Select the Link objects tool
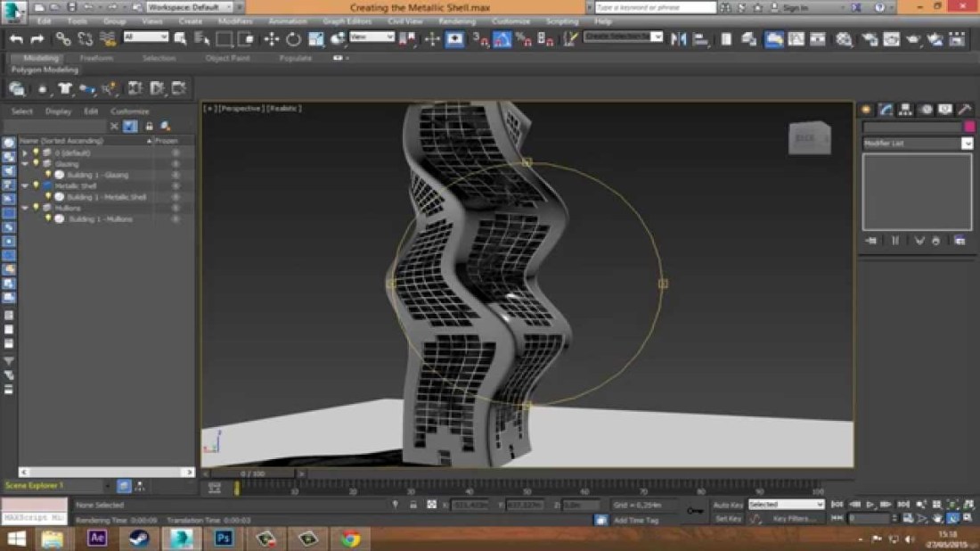The width and height of the screenshot is (980, 551). click(63, 39)
